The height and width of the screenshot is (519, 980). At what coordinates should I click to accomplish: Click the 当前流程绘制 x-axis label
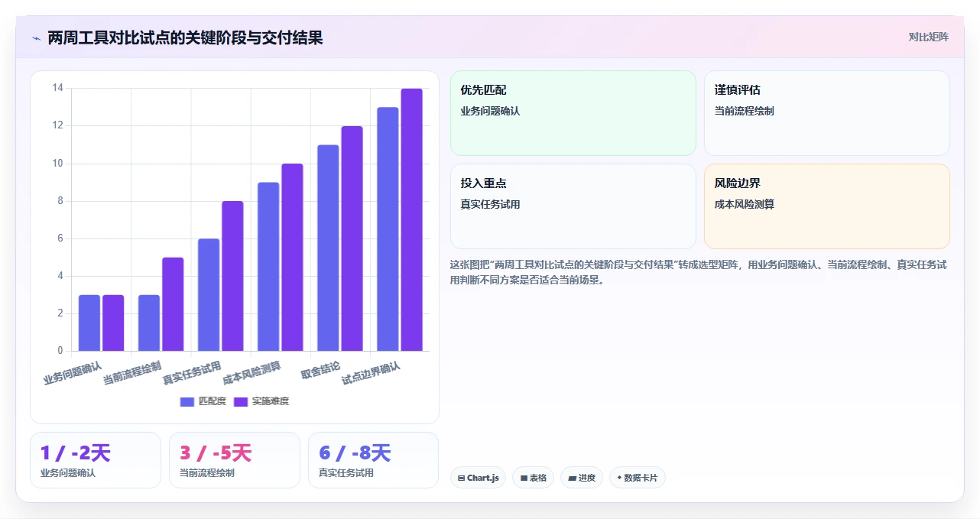pyautogui.click(x=132, y=372)
